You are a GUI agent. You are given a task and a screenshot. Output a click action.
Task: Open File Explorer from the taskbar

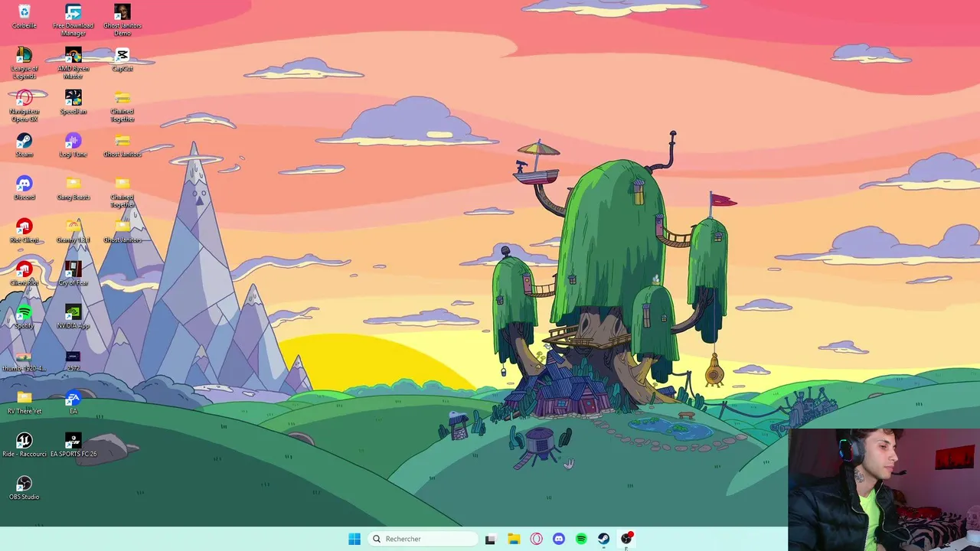514,539
